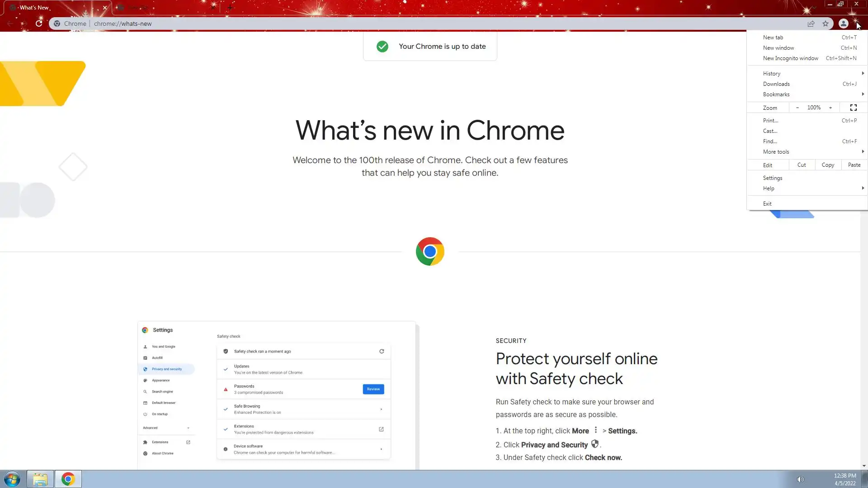868x488 pixels.
Task: Select New Incognito window menu item
Action: pyautogui.click(x=790, y=58)
